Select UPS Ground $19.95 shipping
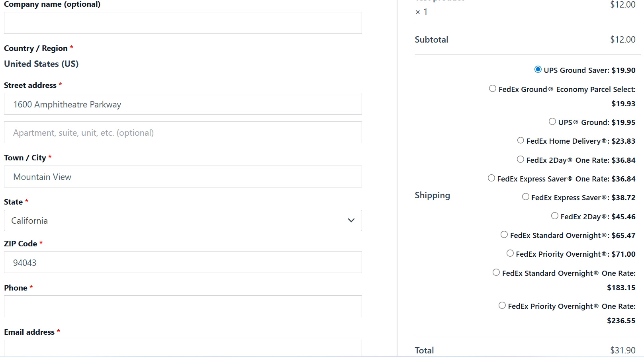 (x=552, y=122)
